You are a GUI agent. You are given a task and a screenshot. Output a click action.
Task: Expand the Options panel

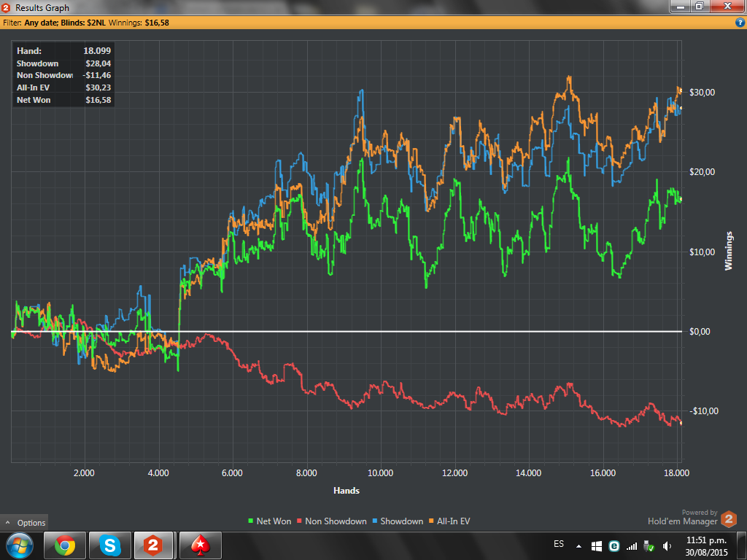[x=25, y=522]
